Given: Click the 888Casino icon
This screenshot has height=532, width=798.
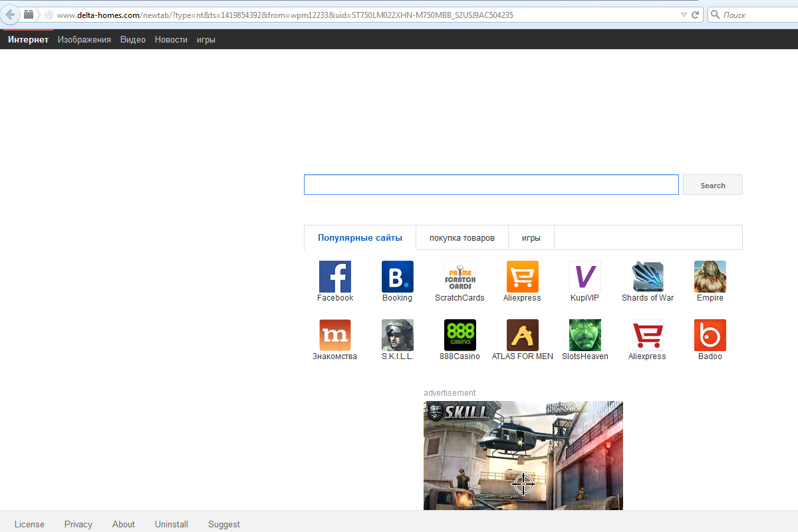Looking at the screenshot, I should point(460,335).
